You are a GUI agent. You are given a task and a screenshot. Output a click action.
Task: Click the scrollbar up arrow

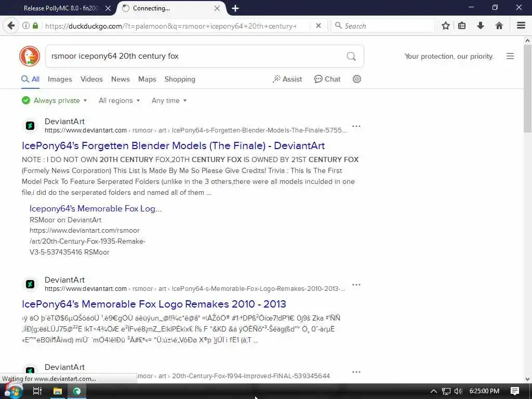click(x=527, y=41)
